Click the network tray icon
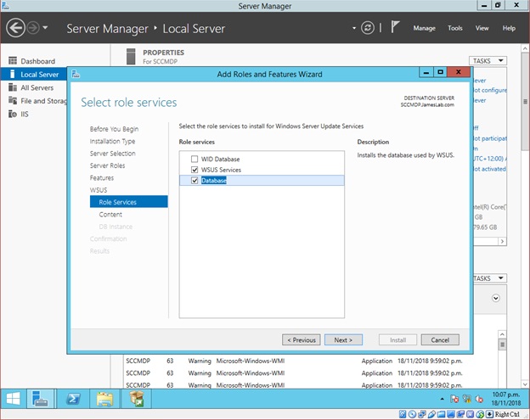 tap(467, 399)
